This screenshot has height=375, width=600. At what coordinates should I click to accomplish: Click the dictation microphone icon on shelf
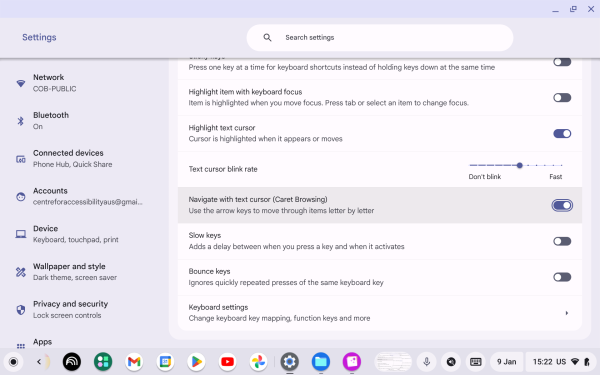click(x=427, y=362)
